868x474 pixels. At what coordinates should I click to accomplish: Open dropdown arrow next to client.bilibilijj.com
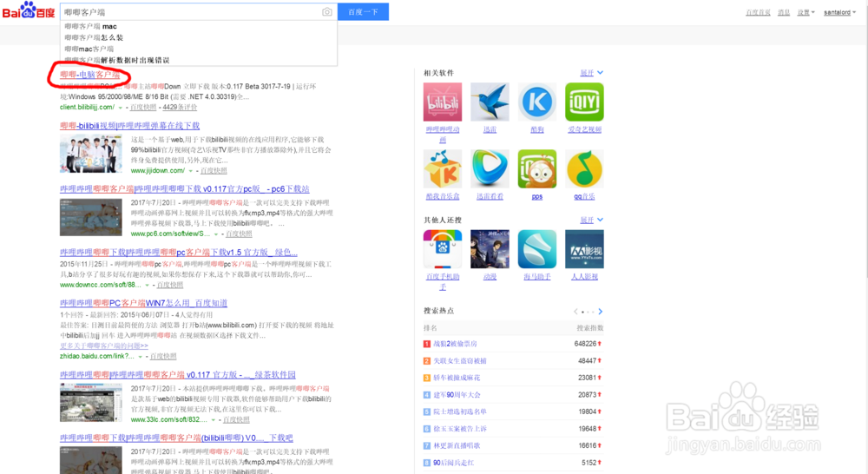tap(120, 108)
